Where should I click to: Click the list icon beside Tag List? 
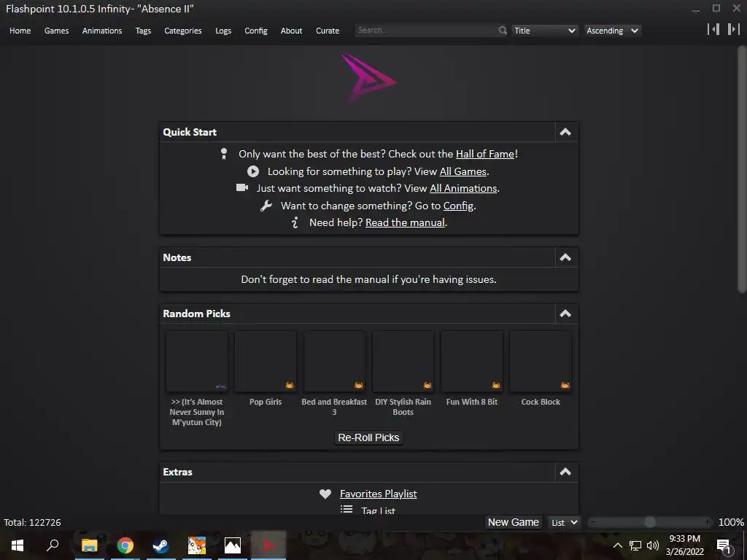click(347, 510)
